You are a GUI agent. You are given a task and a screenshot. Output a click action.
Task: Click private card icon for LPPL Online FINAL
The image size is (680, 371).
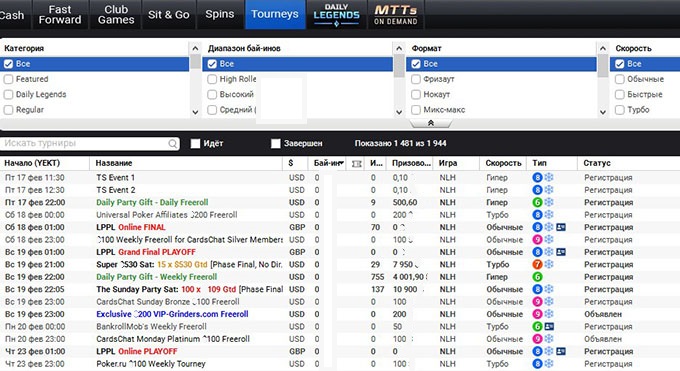(561, 227)
